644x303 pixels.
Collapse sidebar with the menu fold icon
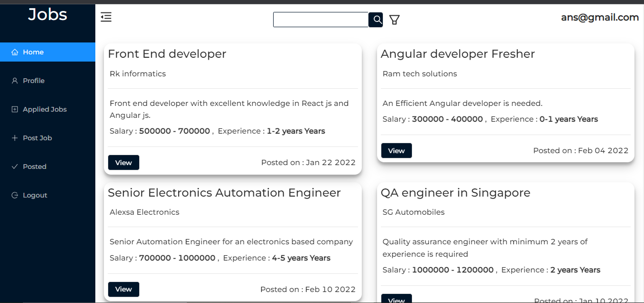tap(106, 17)
